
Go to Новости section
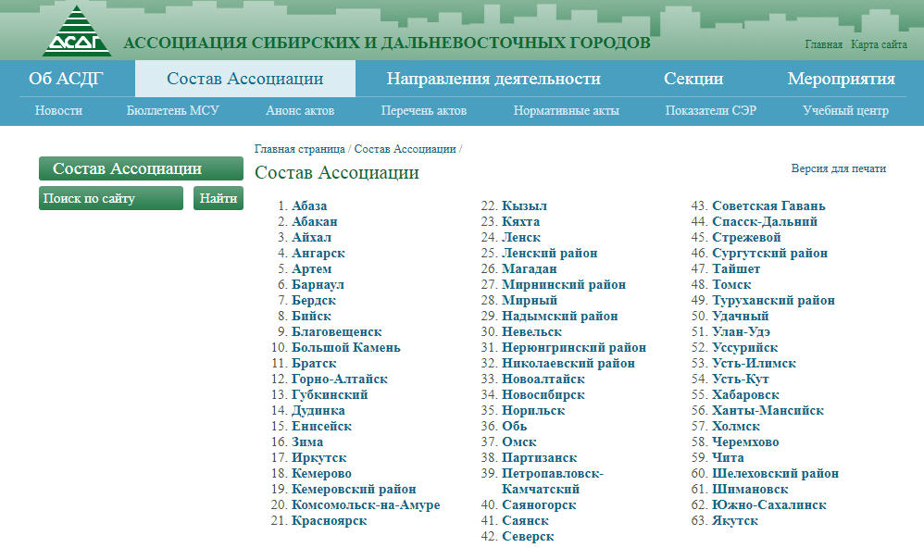58,110
